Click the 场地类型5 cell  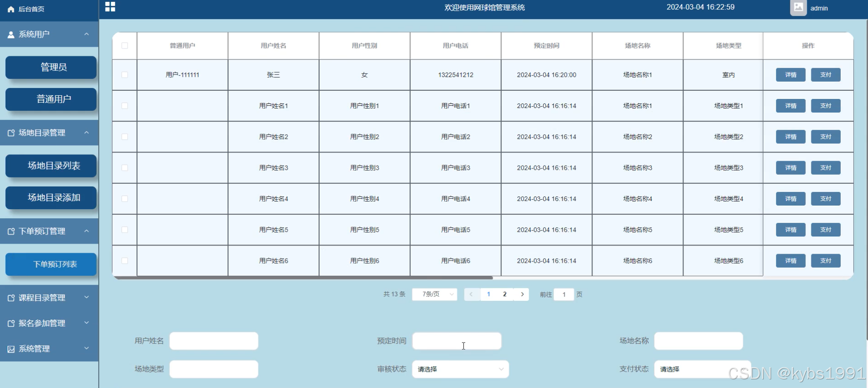tap(728, 230)
